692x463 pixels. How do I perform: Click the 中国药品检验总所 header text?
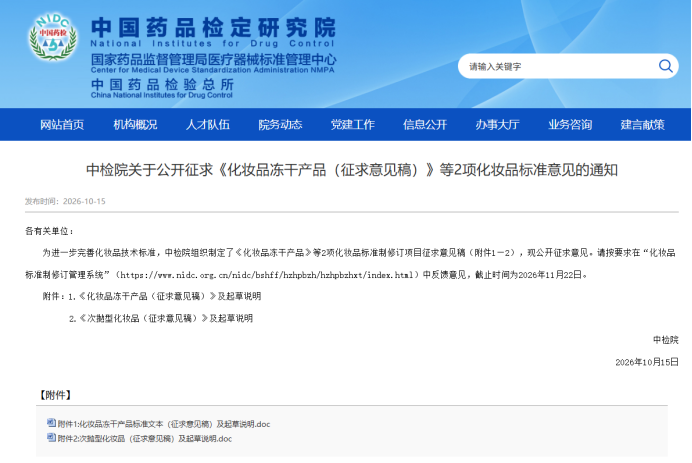point(162,84)
